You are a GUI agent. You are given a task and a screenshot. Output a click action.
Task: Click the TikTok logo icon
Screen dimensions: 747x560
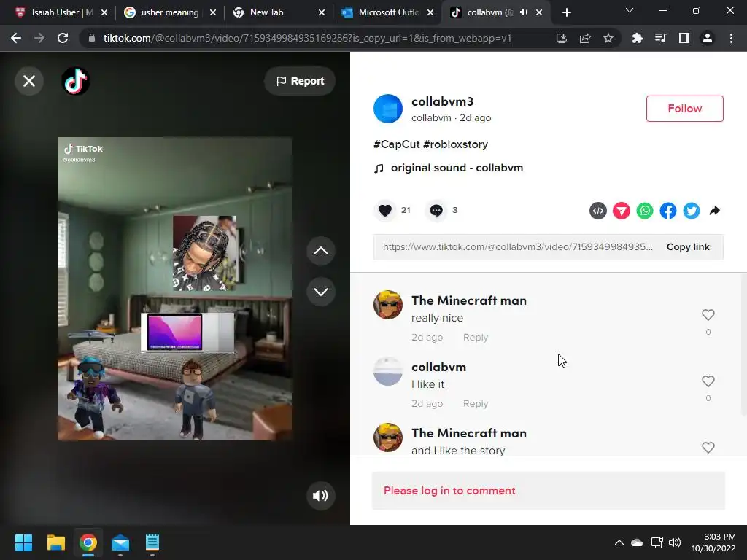point(76,81)
